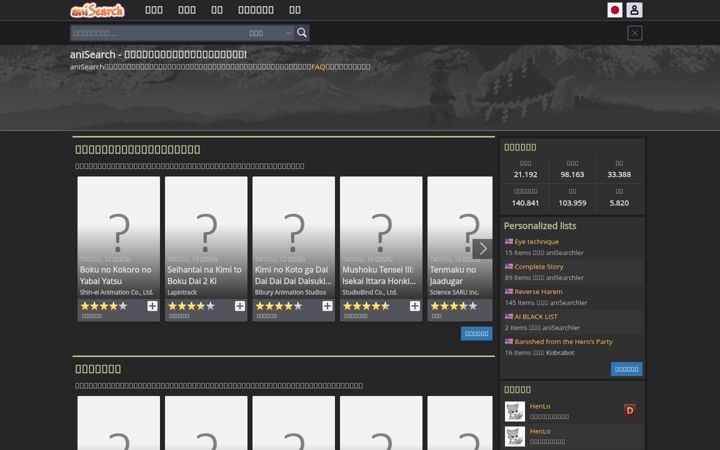This screenshot has height=450, width=720.
Task: Click the red D badge beside HenLo
Action: (x=630, y=410)
